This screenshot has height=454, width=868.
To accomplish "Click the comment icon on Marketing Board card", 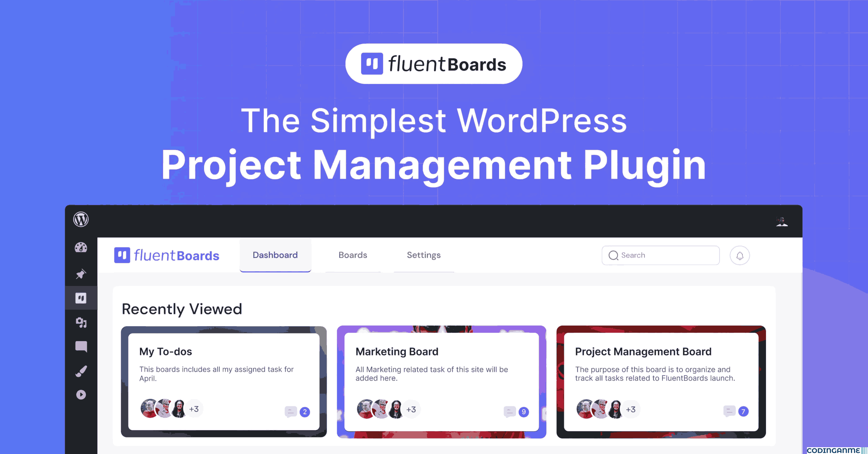I will coord(510,412).
